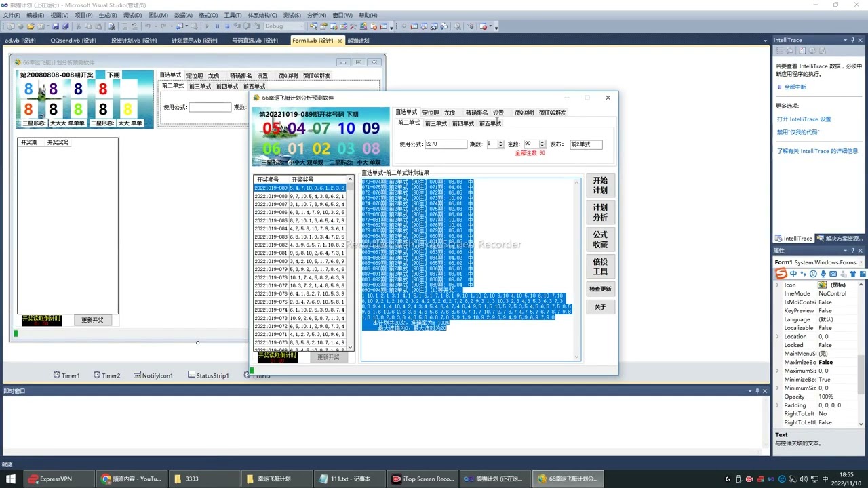Select the StatusStrip1 component in tray

[x=208, y=375]
